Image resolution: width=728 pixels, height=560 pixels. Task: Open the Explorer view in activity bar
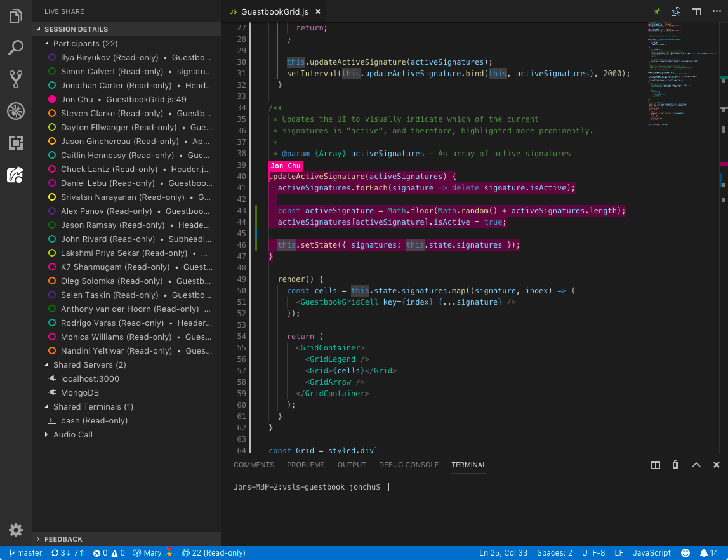click(x=16, y=17)
